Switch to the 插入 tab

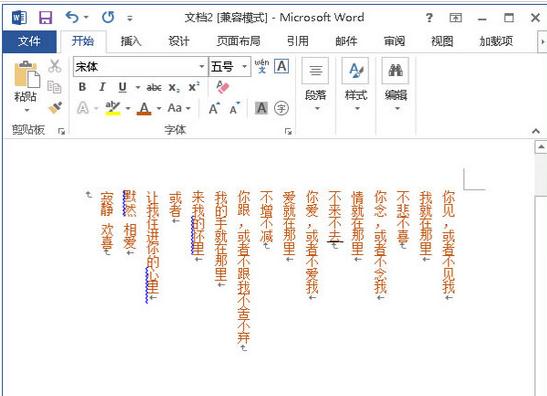click(x=131, y=42)
